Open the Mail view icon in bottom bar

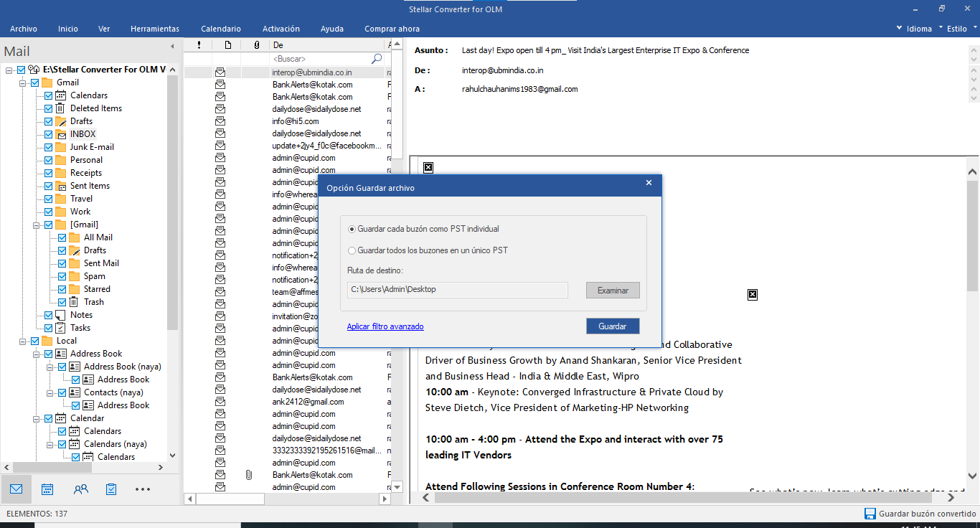pos(16,489)
